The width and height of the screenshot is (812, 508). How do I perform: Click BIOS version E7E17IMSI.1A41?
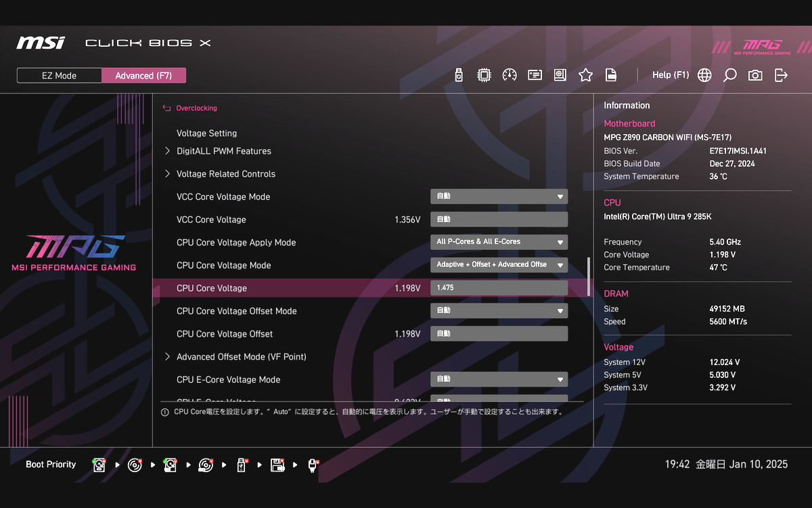point(738,151)
